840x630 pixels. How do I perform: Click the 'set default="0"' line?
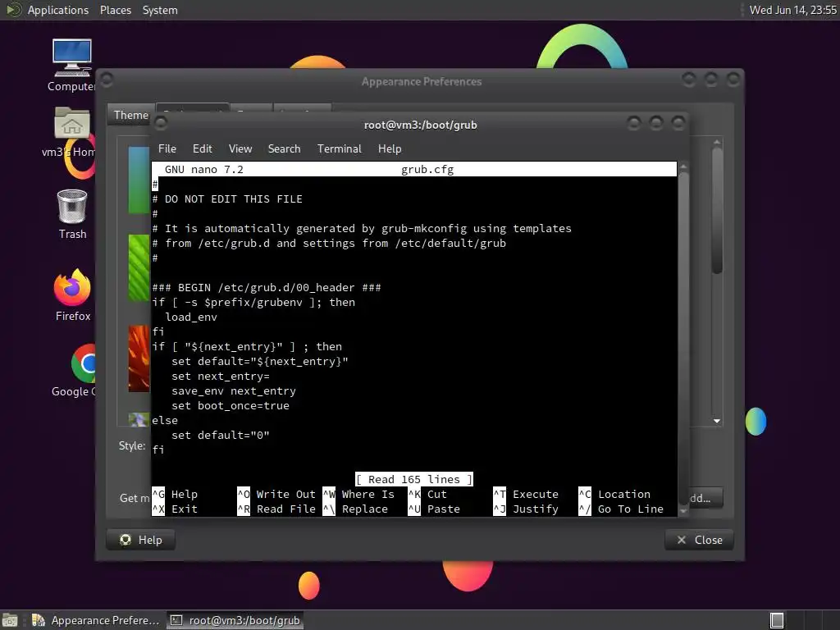220,435
